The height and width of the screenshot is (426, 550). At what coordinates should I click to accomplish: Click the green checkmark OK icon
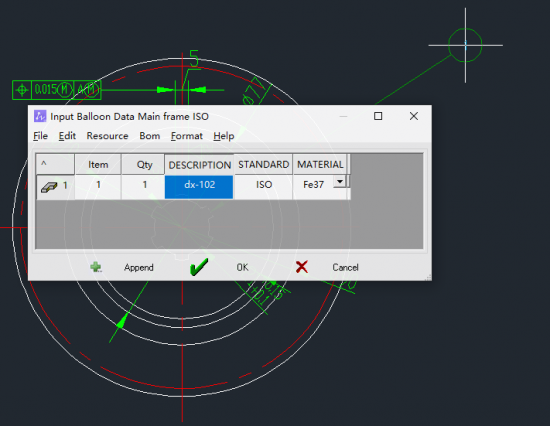pos(199,267)
